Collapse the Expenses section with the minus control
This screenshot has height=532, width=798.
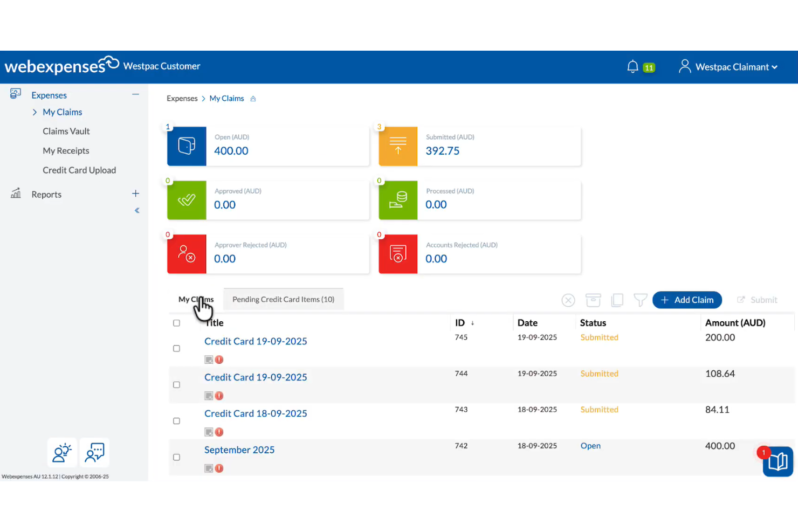coord(135,94)
